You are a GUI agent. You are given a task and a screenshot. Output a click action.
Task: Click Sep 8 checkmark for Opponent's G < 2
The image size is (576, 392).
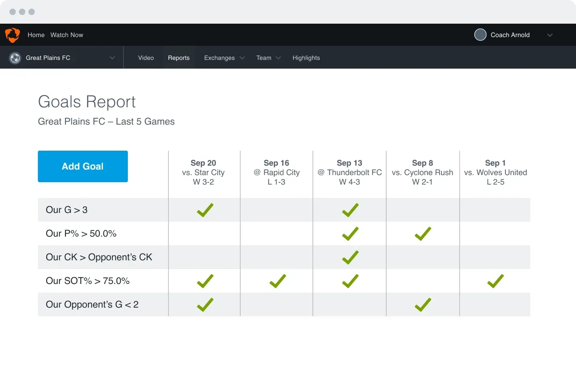pos(423,305)
